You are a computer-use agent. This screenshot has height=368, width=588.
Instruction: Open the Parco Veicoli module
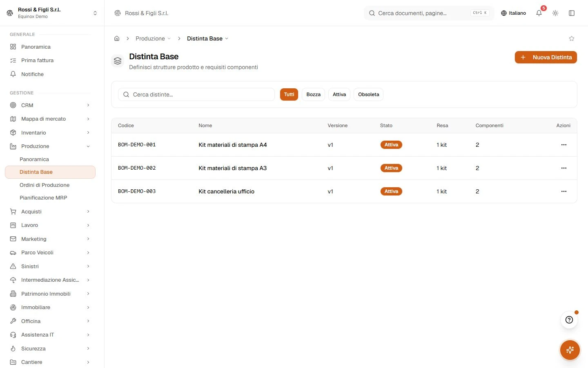(x=50, y=253)
